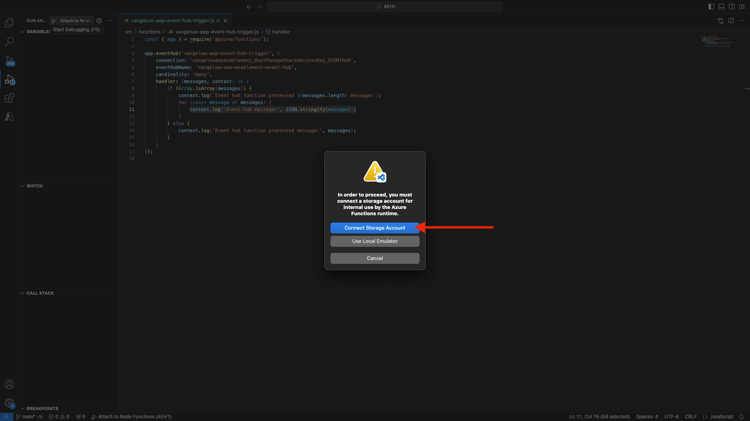Go back with the navigation arrow
The height and width of the screenshot is (421, 750).
pyautogui.click(x=249, y=7)
